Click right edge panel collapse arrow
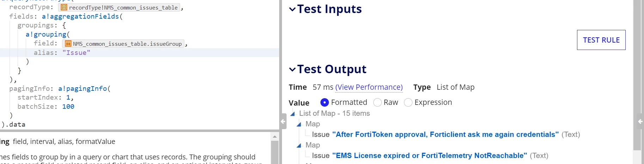 coord(640,121)
